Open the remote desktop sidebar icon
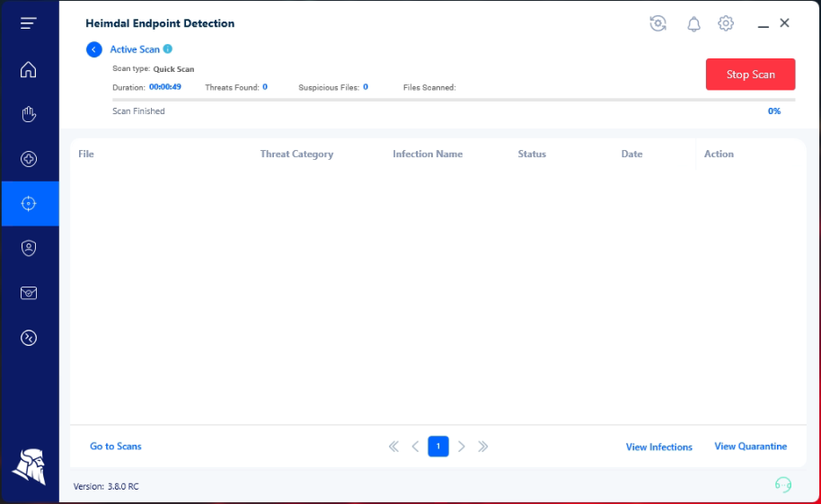The image size is (821, 504). coord(28,338)
